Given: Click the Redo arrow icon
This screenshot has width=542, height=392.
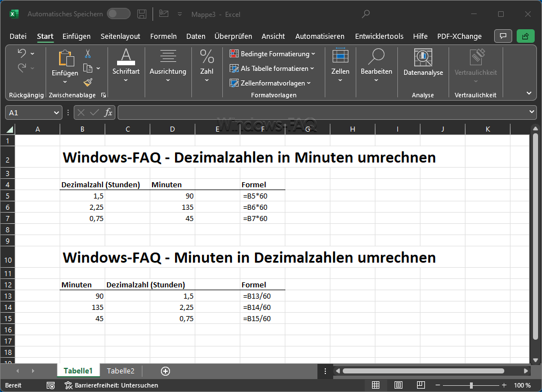Looking at the screenshot, I should point(22,67).
